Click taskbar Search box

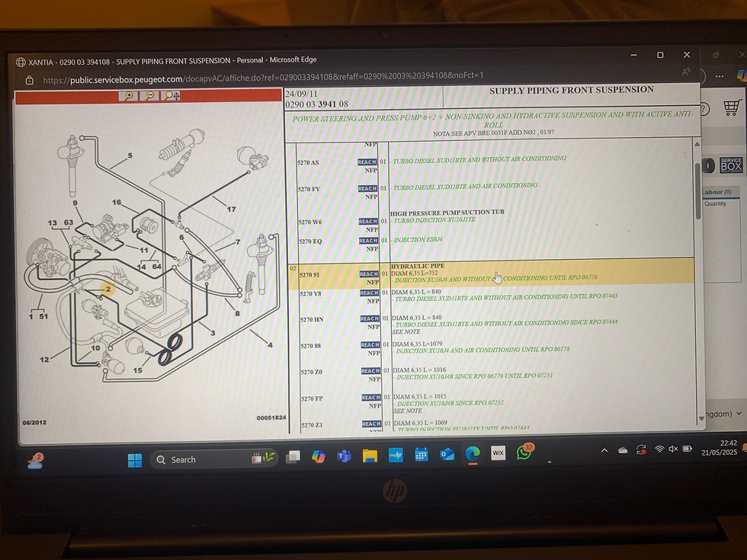pyautogui.click(x=213, y=459)
